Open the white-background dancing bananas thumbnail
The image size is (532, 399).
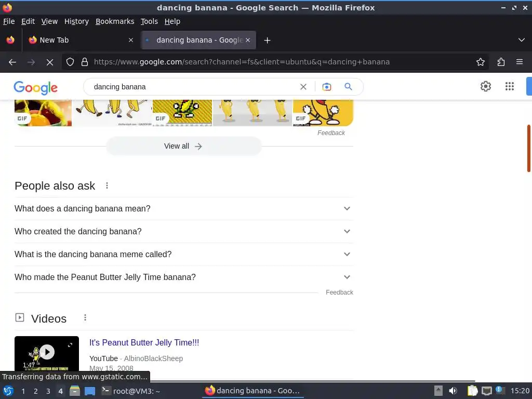coord(112,113)
